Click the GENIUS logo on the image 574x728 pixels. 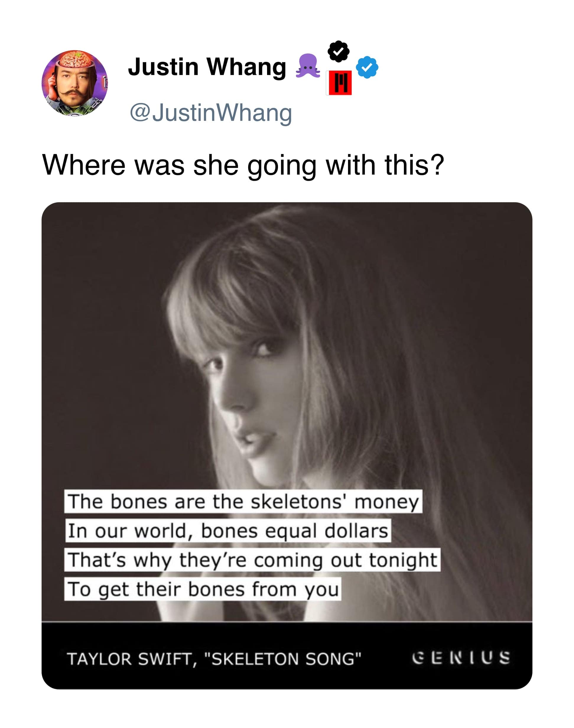[461, 658]
